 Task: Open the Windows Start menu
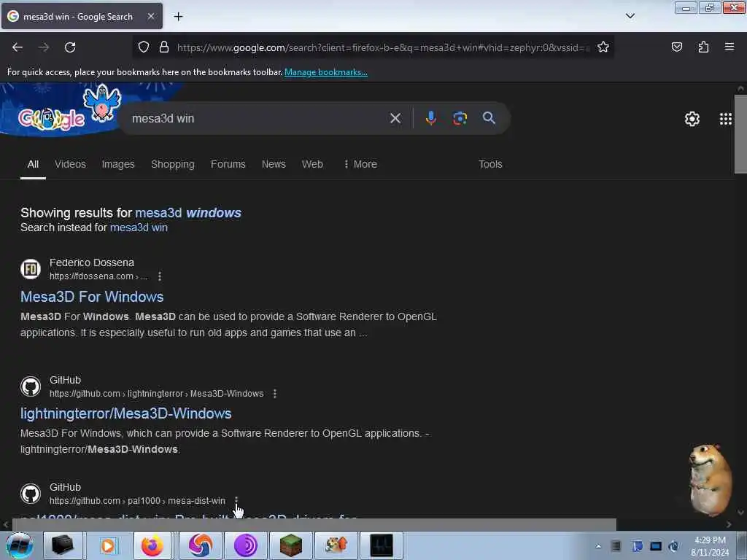coord(19,545)
